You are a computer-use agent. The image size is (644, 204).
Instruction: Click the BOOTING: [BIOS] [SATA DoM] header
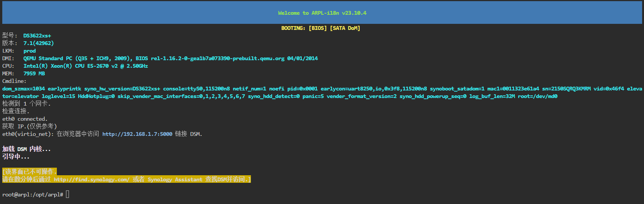pyautogui.click(x=321, y=28)
